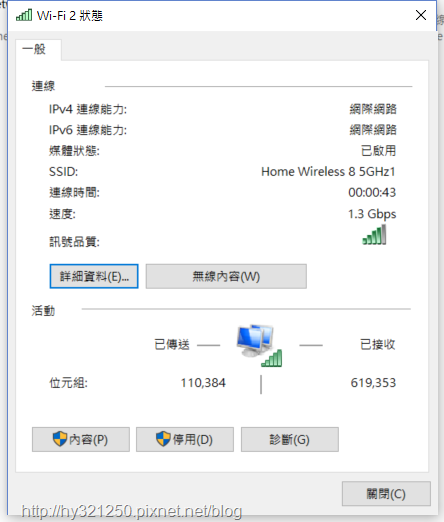The height and width of the screenshot is (522, 444).
Task: Click the pixnet blog URL watermark
Action: pos(132,511)
